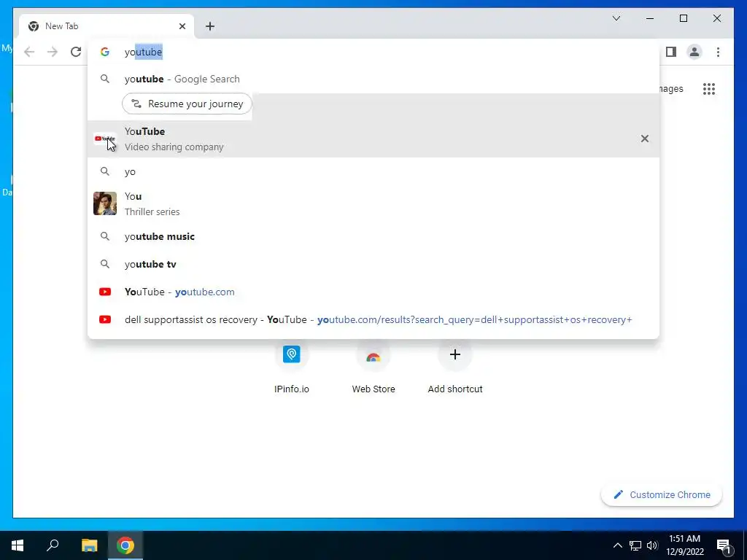This screenshot has height=560, width=747.
Task: Open File Explorer from taskbar
Action: (x=89, y=545)
